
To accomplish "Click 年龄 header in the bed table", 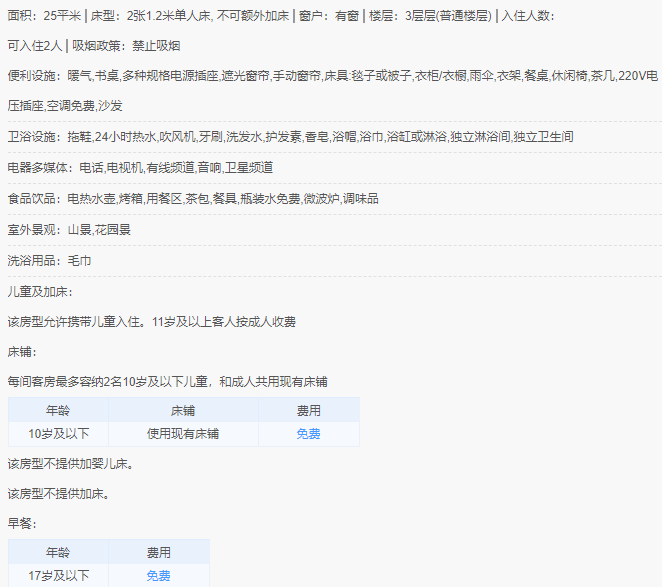I will pos(58,410).
